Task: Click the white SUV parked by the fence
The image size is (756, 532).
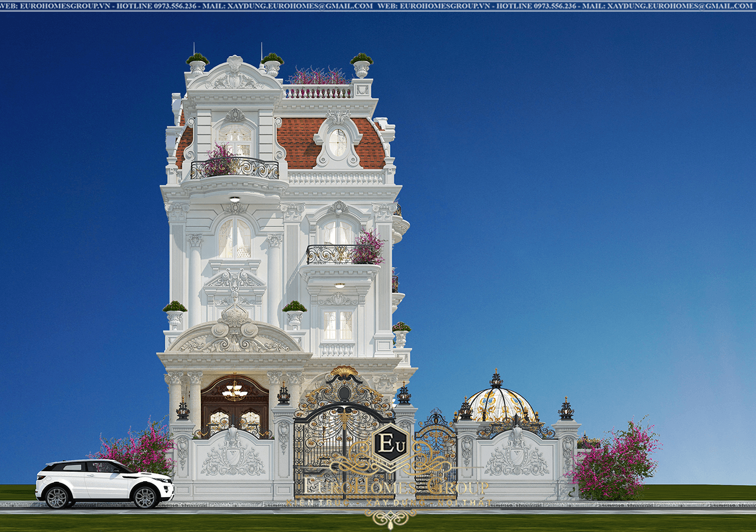Action: (104, 483)
